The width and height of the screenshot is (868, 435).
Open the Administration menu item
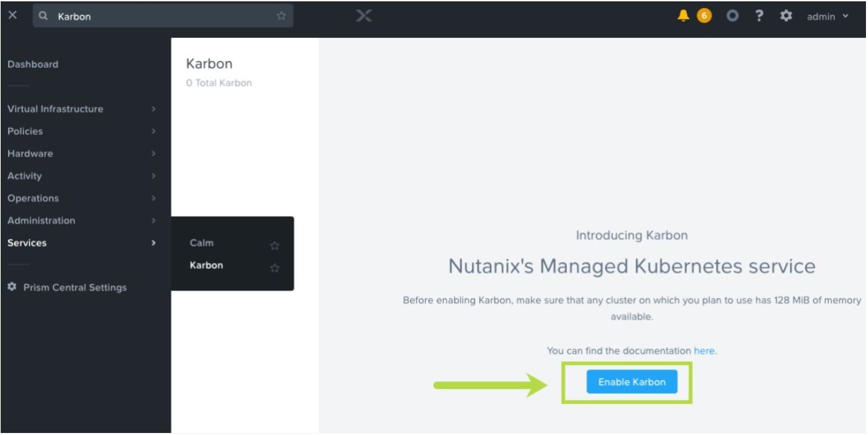(x=41, y=221)
